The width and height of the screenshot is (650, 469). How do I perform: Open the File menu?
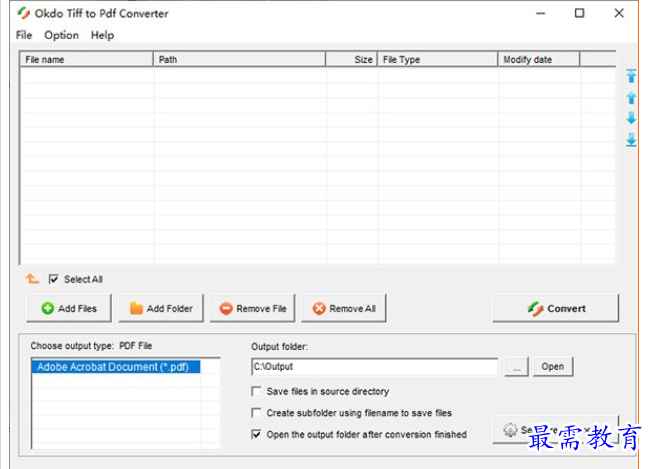click(24, 35)
